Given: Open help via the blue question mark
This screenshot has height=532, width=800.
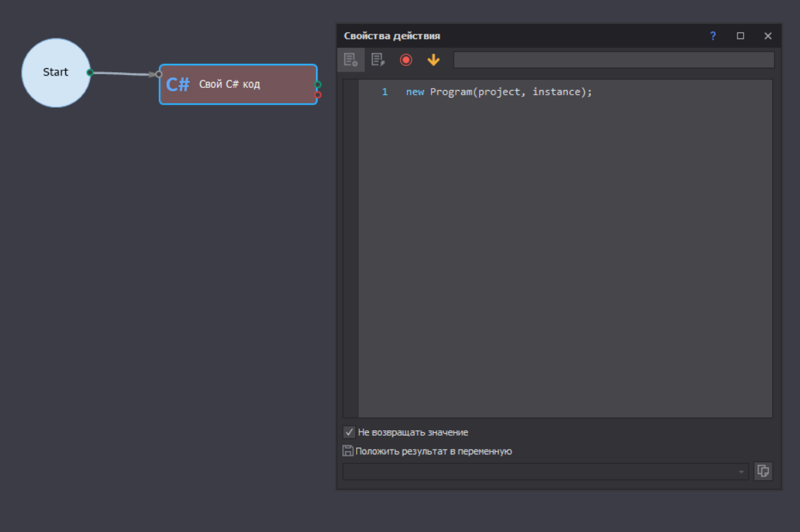Looking at the screenshot, I should point(713,36).
